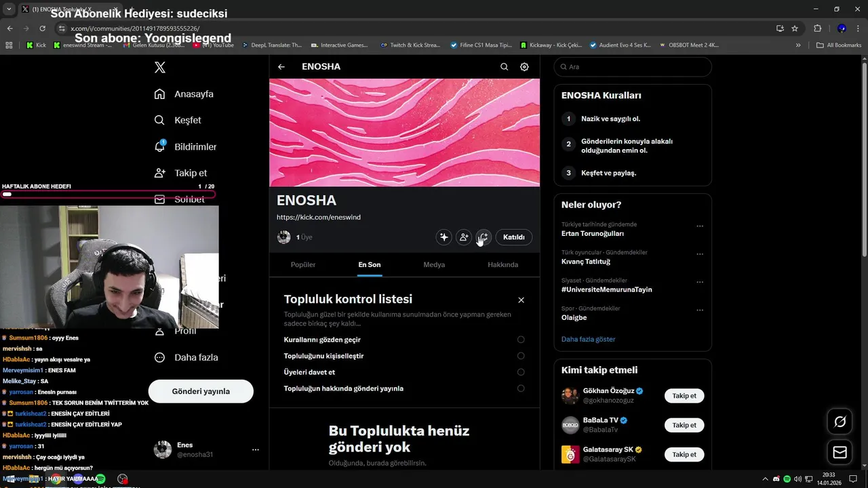Open the Kick bookmark in bookmarks bar
Image resolution: width=868 pixels, height=488 pixels.
pos(37,45)
